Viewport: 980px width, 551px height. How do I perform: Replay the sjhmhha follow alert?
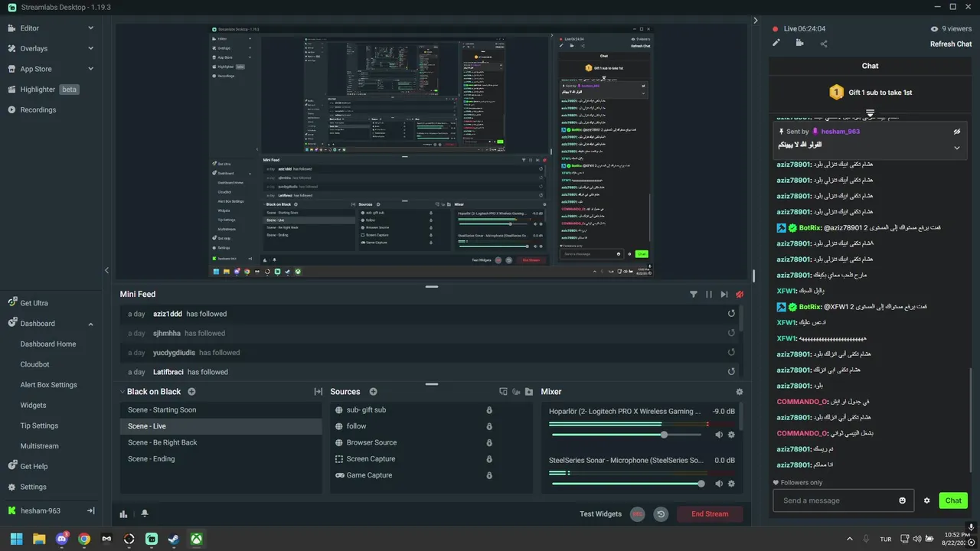pyautogui.click(x=731, y=333)
